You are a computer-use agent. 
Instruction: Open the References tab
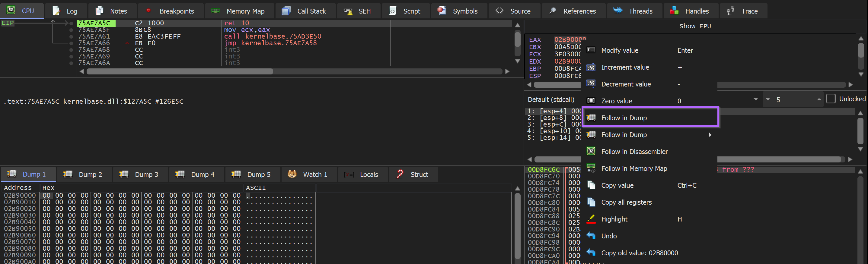573,11
